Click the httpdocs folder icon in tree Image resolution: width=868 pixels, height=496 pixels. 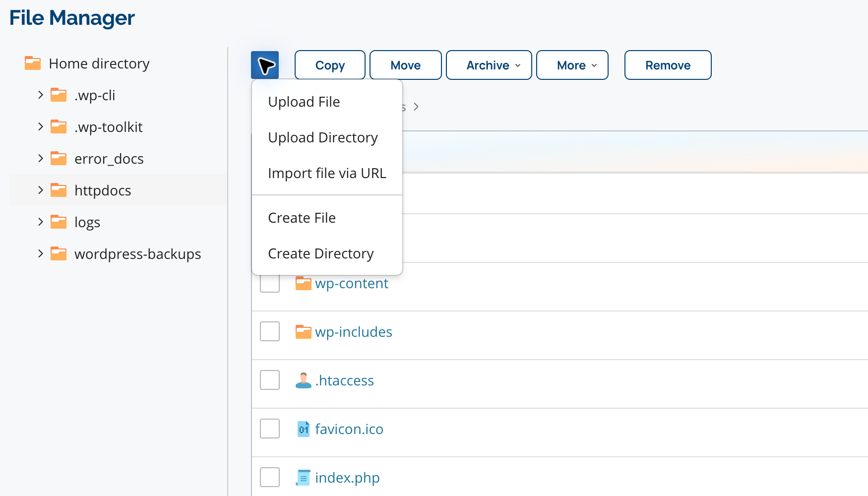click(x=59, y=190)
